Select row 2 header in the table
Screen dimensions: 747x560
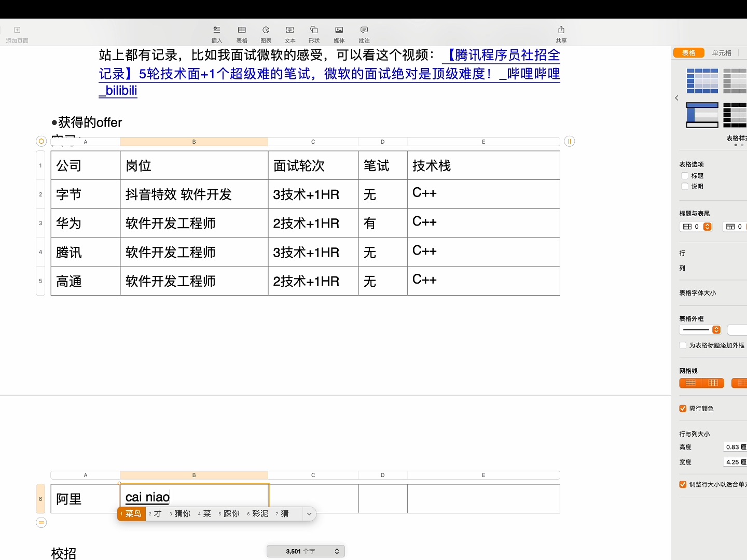pyautogui.click(x=40, y=194)
